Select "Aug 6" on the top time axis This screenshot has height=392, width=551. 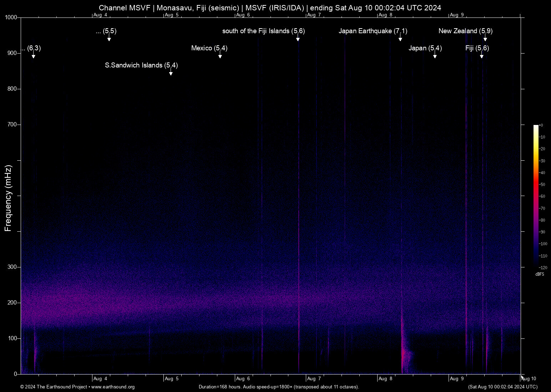243,15
